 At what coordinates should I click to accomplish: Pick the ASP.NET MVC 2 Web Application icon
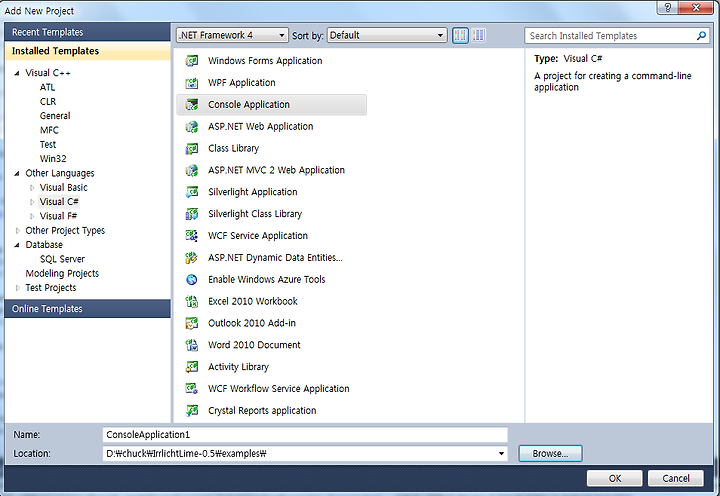click(191, 170)
